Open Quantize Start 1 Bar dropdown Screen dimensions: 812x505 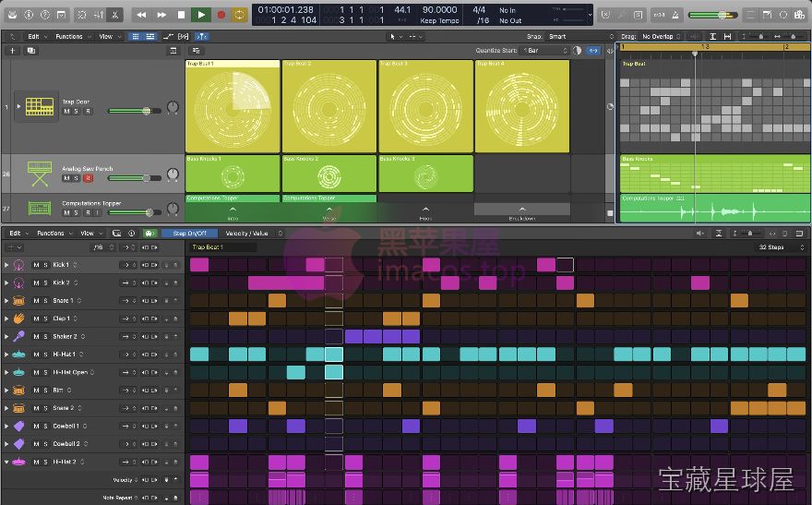[x=545, y=50]
